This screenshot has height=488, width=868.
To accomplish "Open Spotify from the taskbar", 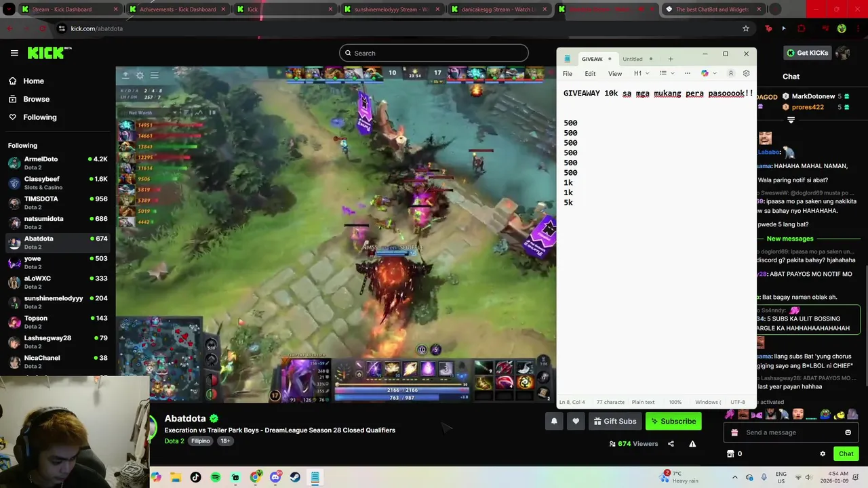I will [216, 477].
